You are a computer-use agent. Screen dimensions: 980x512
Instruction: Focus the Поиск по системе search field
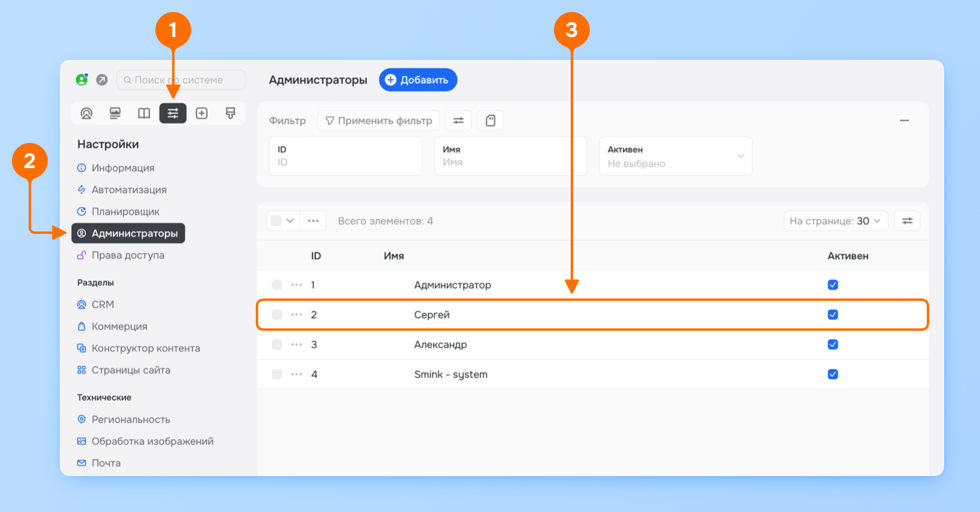pyautogui.click(x=181, y=80)
